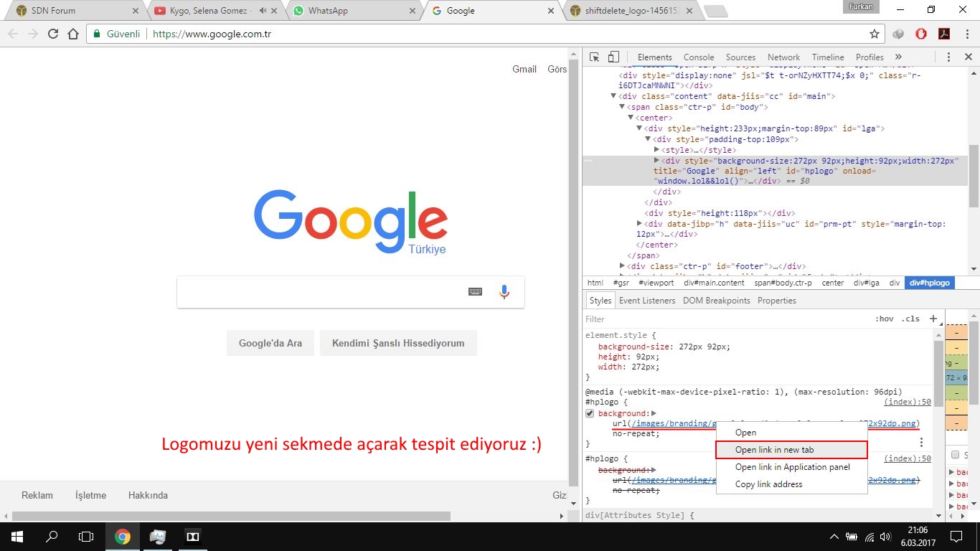Viewport: 980px width, 551px height.
Task: Open the Chrome three-dot menu
Action: pyautogui.click(x=967, y=34)
